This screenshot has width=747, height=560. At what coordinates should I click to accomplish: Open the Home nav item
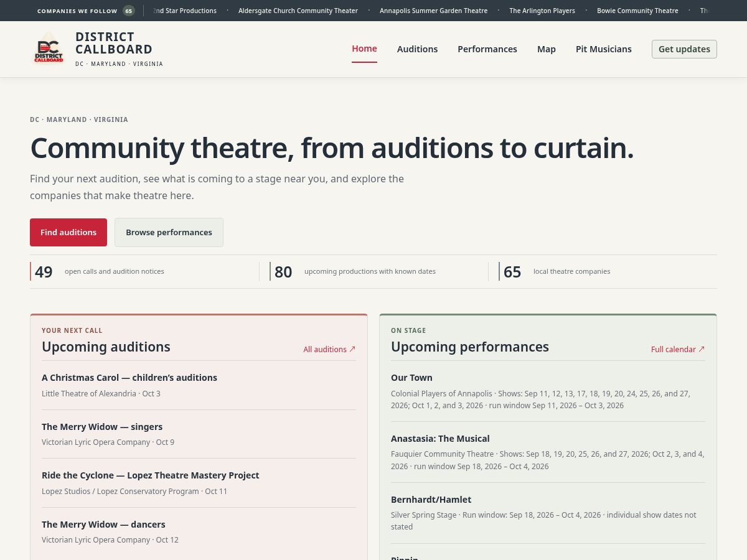pyautogui.click(x=364, y=49)
